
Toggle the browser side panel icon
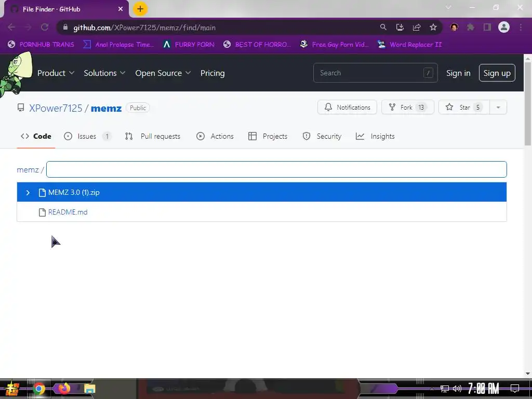pos(487,27)
